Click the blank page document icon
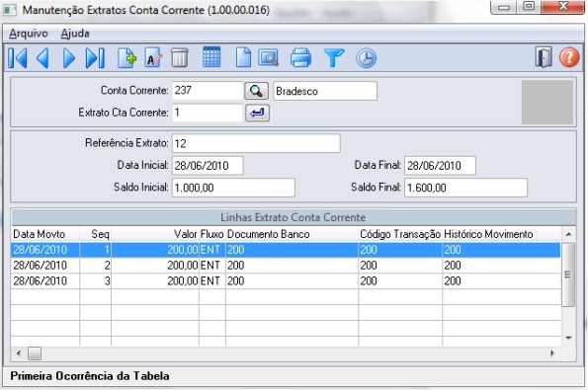 point(243,58)
